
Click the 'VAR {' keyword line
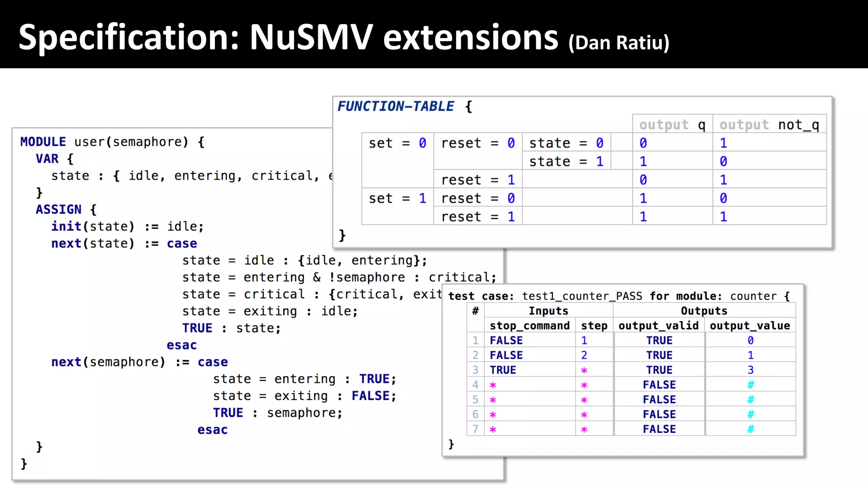coord(54,159)
